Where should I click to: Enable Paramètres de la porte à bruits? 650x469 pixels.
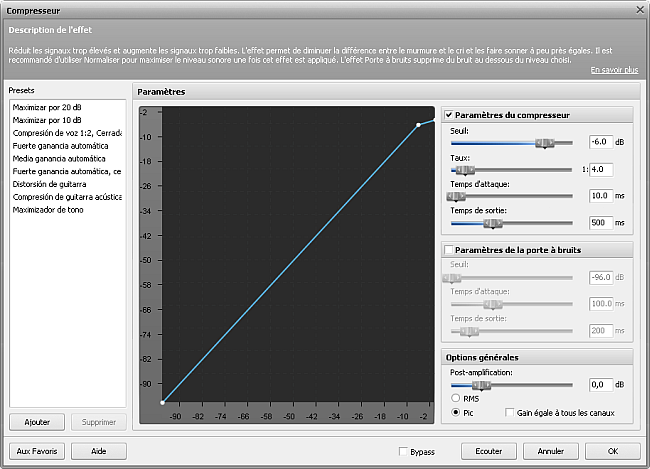pos(449,249)
